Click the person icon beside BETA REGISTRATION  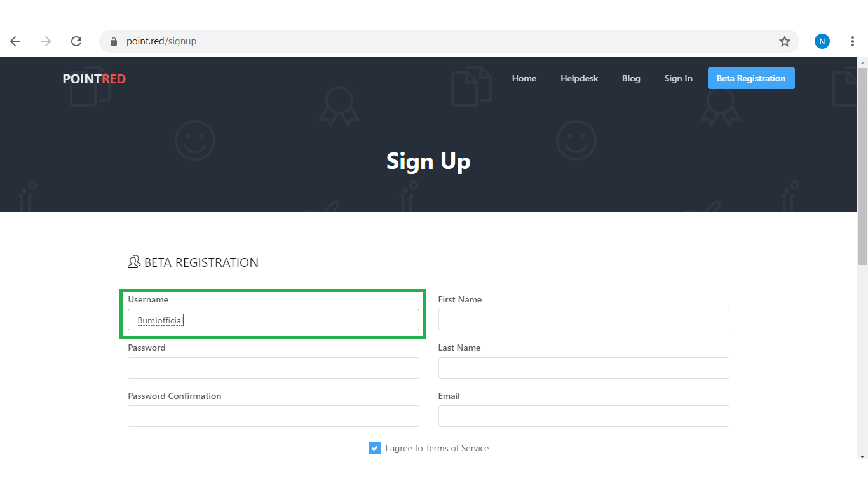(134, 261)
